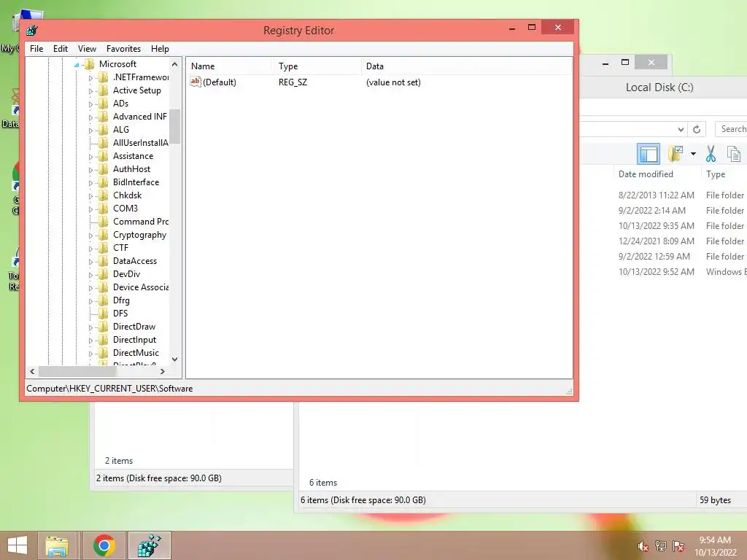Screen dimensions: 747x560
Task: Click the COM3 folder icon
Action: [x=103, y=208]
